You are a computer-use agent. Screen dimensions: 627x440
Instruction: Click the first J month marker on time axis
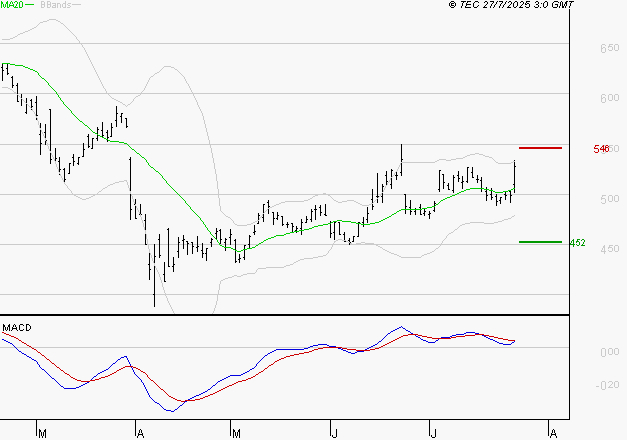[x=333, y=433]
